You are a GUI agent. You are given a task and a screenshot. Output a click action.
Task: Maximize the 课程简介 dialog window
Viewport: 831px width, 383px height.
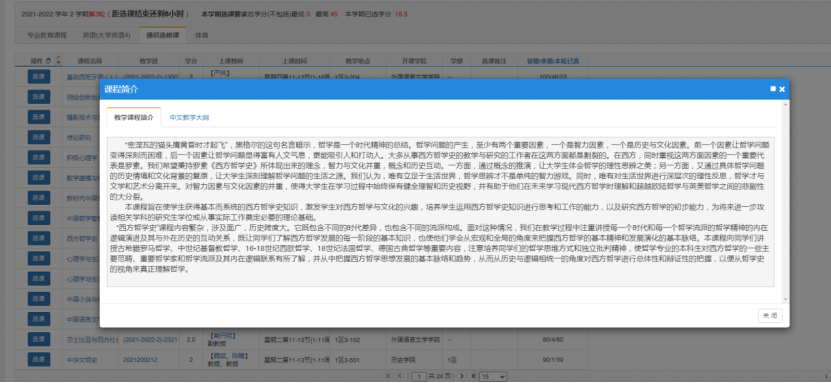click(x=773, y=89)
